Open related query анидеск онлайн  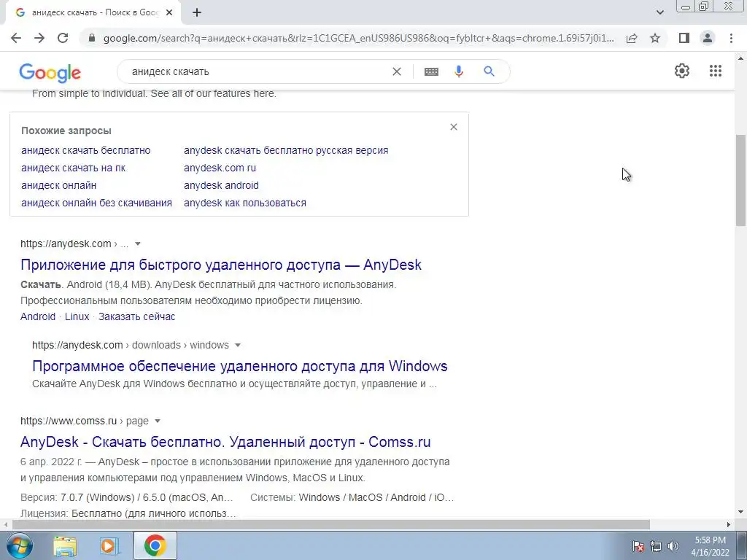pyautogui.click(x=58, y=185)
